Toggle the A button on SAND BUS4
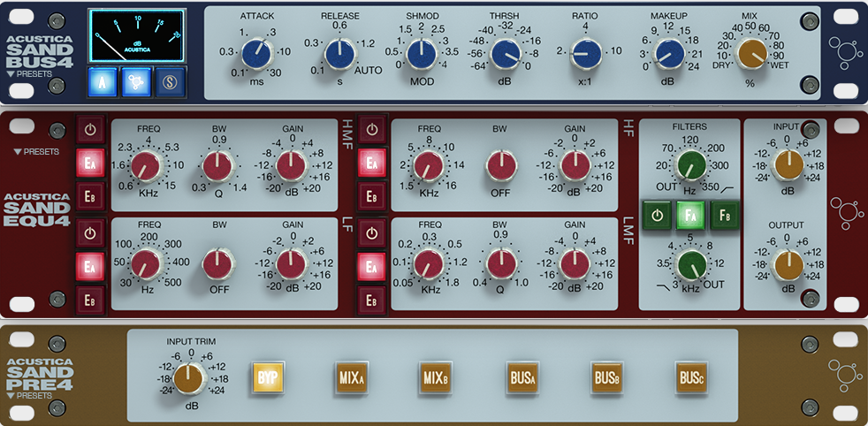This screenshot has width=868, height=426. click(x=102, y=82)
